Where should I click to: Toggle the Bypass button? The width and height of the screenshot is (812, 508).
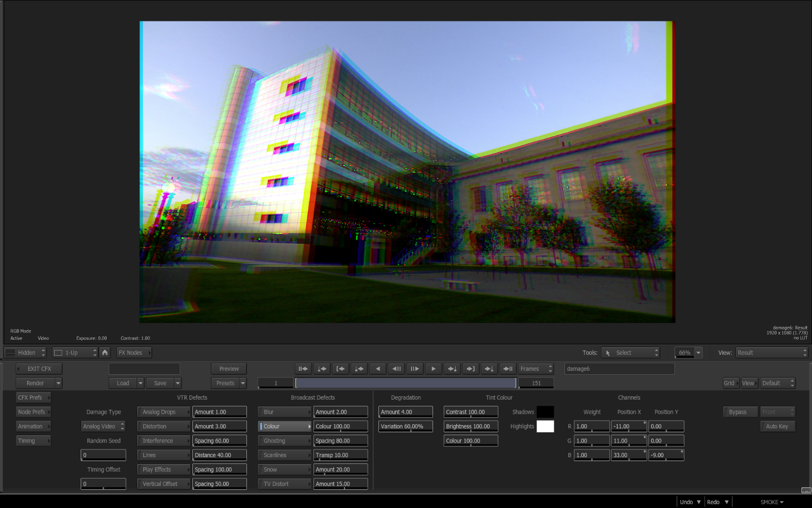739,412
